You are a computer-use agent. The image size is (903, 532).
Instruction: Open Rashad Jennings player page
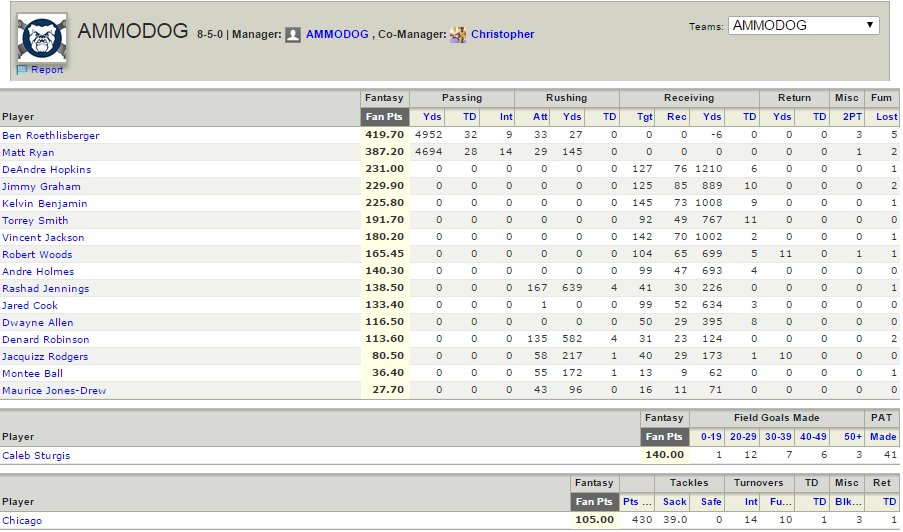pos(45,288)
